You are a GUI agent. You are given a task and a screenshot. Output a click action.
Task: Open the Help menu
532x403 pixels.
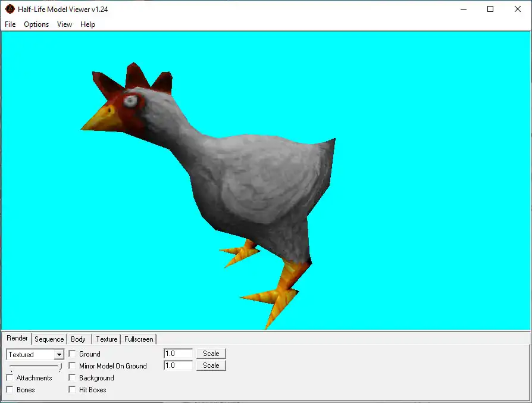click(x=87, y=24)
